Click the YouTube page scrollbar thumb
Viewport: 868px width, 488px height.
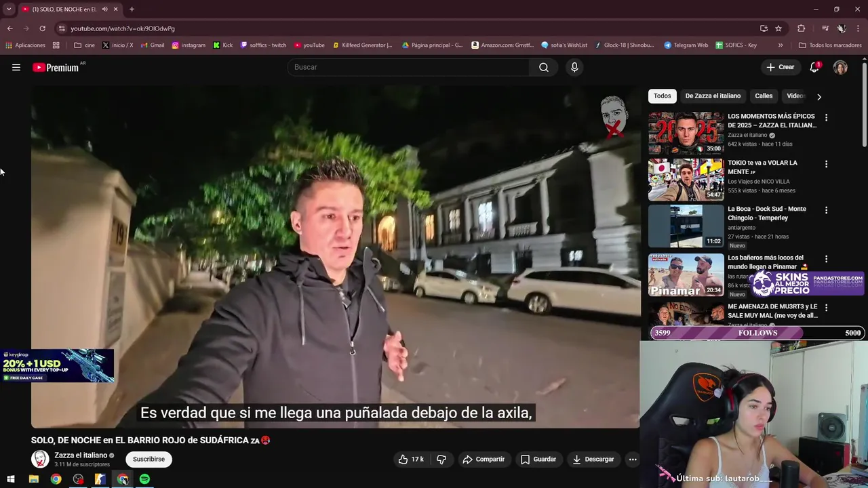[x=865, y=105]
